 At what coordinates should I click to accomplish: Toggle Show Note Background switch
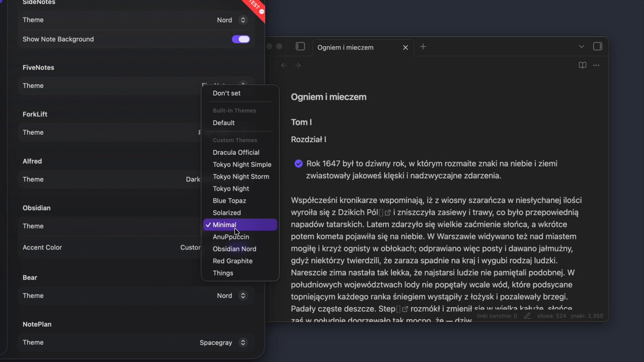click(241, 39)
